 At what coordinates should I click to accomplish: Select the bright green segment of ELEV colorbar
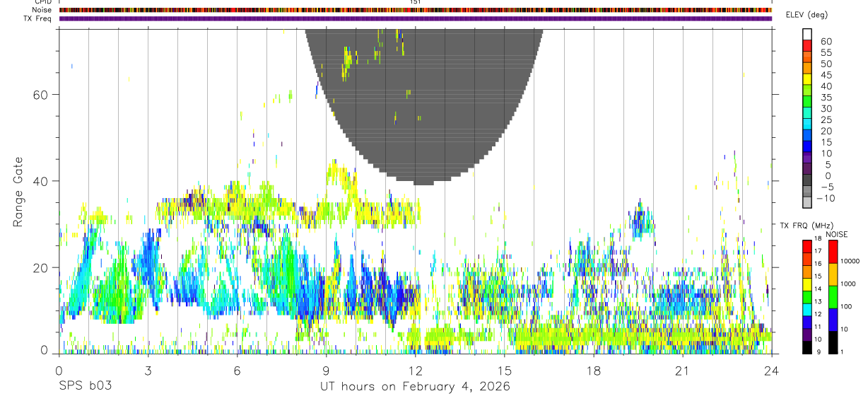807,102
